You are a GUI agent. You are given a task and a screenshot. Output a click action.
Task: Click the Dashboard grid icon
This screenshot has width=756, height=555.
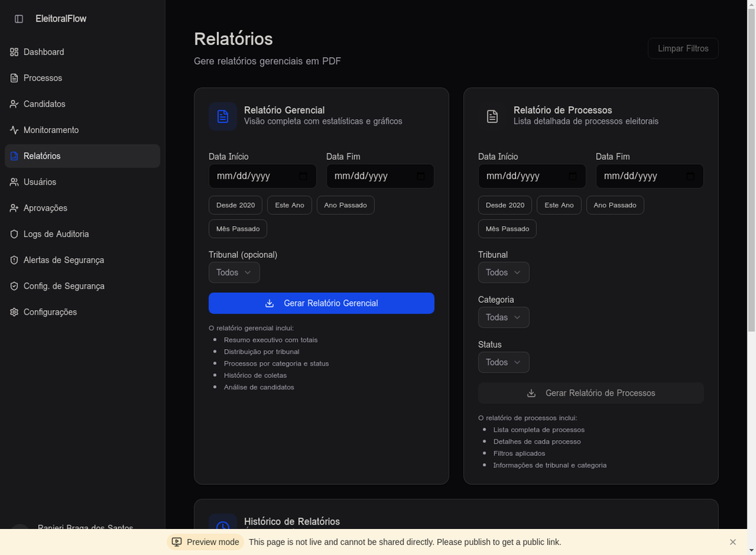[14, 52]
